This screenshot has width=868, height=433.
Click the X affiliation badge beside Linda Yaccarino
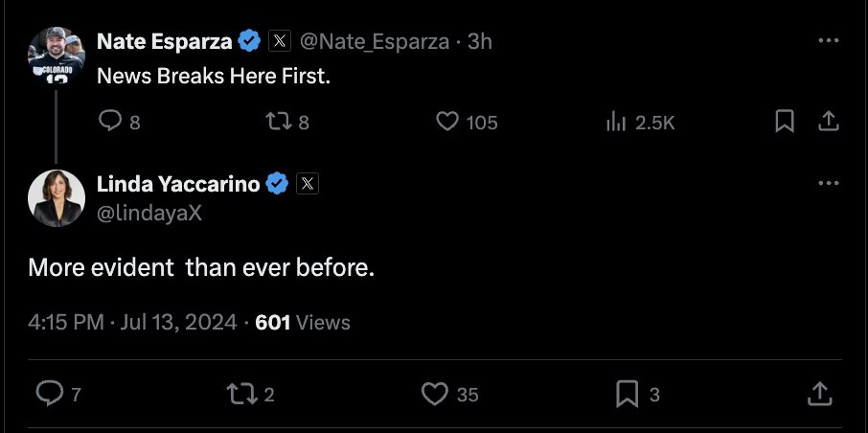pyautogui.click(x=308, y=184)
